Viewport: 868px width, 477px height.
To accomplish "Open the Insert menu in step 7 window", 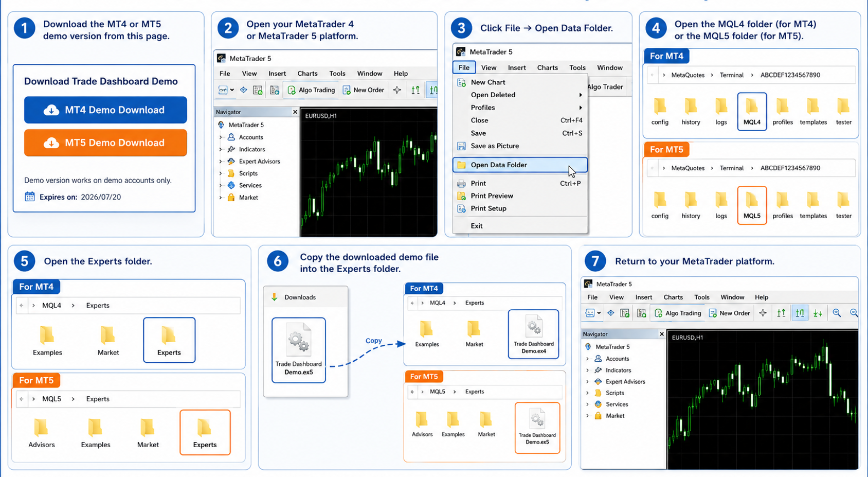I will click(x=643, y=297).
